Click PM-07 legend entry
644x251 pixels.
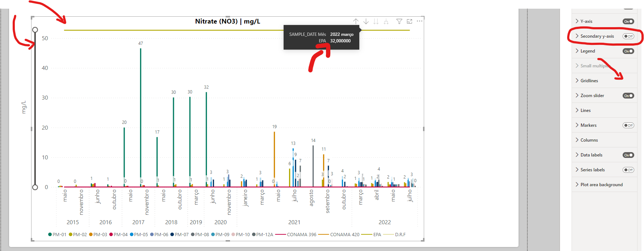coord(180,235)
